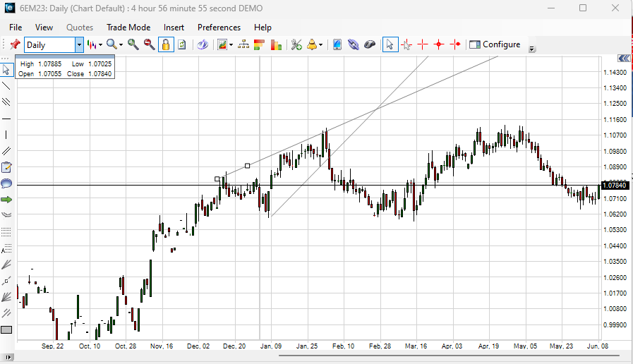The image size is (633, 364).
Task: Click the red pin icon in toolbar
Action: coord(14,44)
